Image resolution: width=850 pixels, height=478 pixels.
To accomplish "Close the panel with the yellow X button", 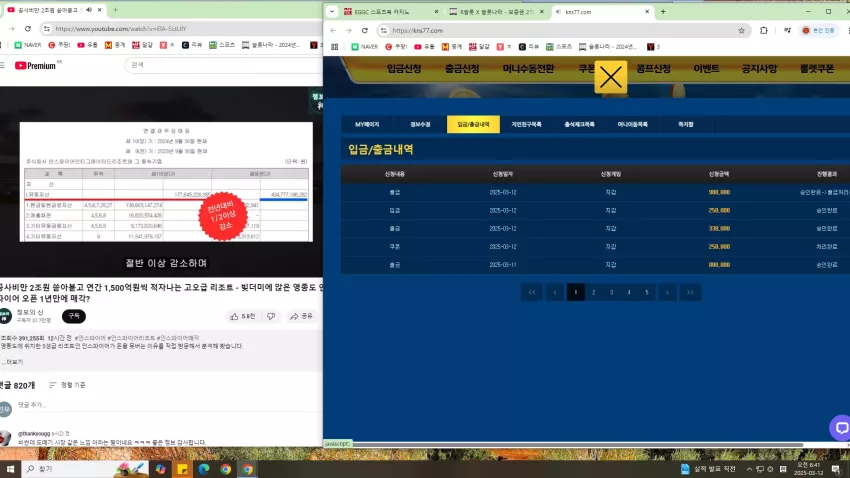I will click(x=610, y=77).
